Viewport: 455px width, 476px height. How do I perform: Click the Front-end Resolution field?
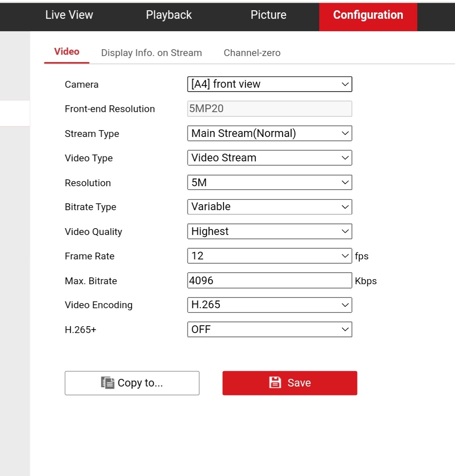pos(269,109)
